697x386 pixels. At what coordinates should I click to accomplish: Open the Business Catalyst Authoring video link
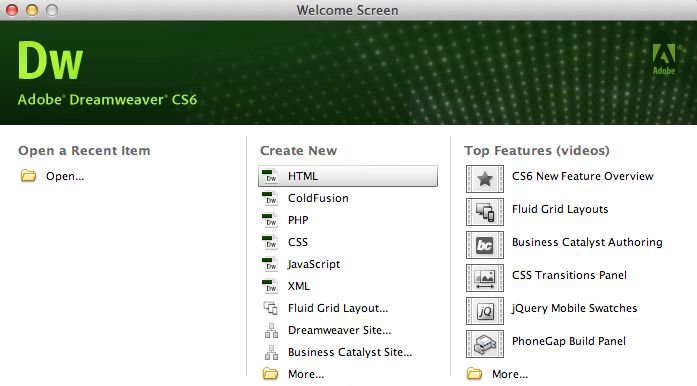point(587,242)
